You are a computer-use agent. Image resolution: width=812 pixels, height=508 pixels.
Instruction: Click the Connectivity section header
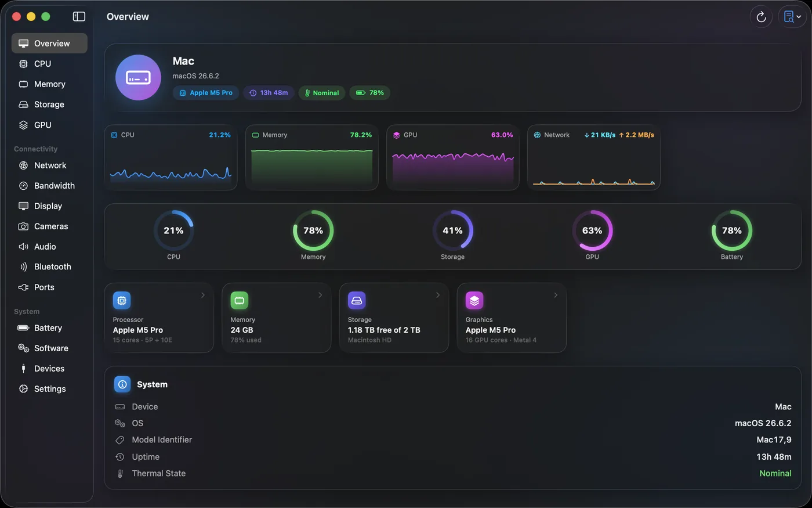tap(36, 149)
